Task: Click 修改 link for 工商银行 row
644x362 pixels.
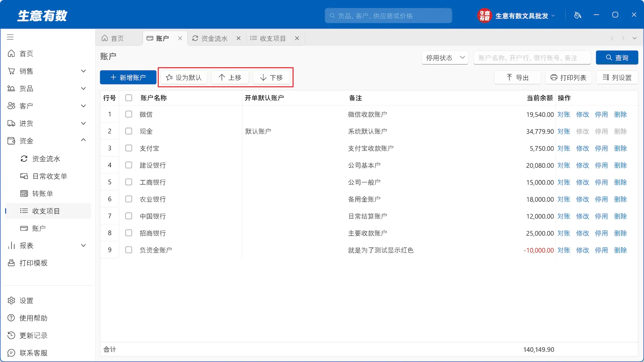Action: point(583,182)
